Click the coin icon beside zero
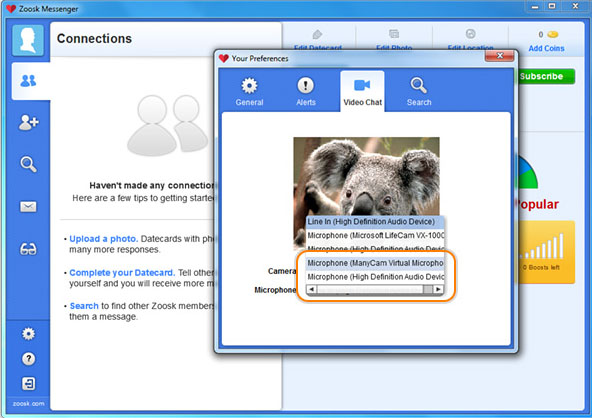 (553, 34)
